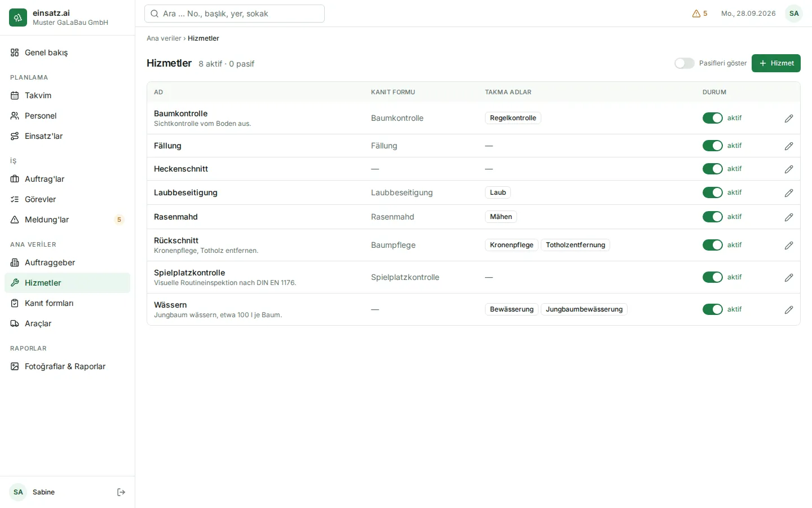Edit the Heckenschnitt service pencil icon
Viewport: 812px width, 508px height.
click(789, 169)
